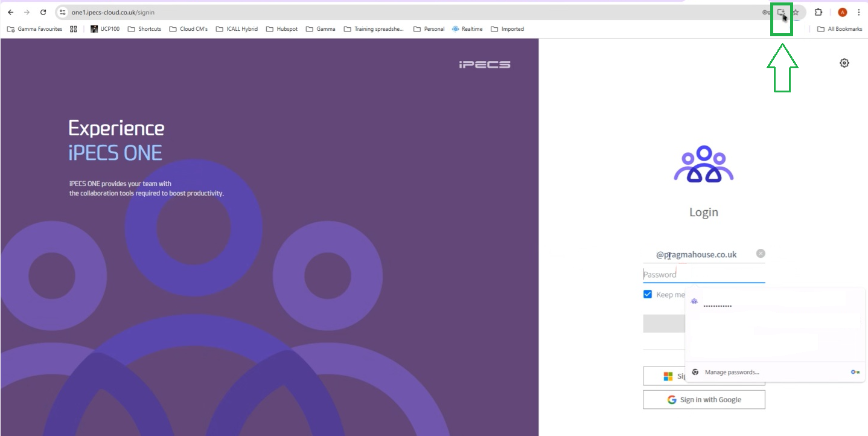Click the "iPECS ONE" headline text

click(x=115, y=153)
